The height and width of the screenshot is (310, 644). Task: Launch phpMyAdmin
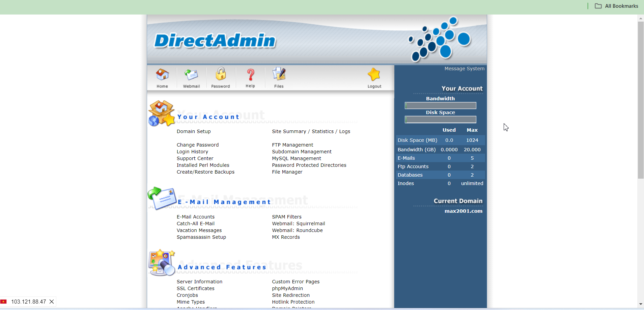click(x=287, y=288)
